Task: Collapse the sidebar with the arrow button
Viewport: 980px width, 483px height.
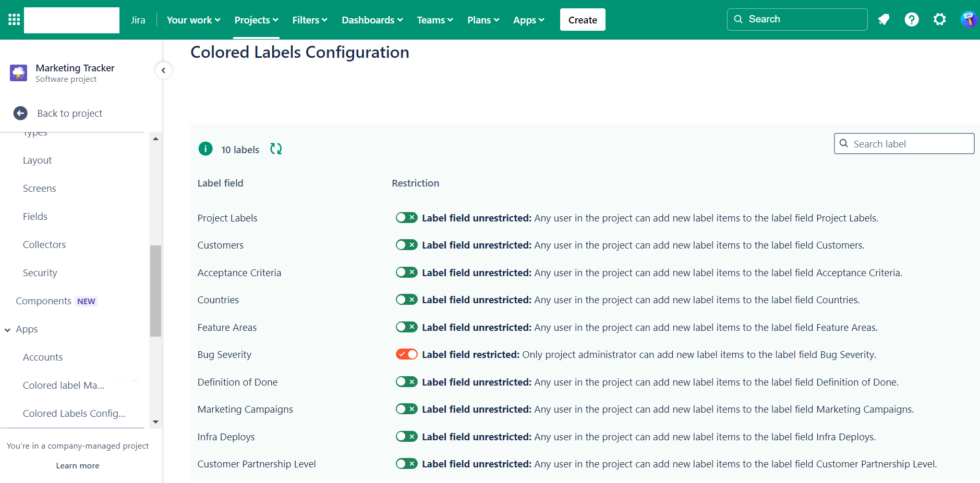Action: tap(163, 70)
